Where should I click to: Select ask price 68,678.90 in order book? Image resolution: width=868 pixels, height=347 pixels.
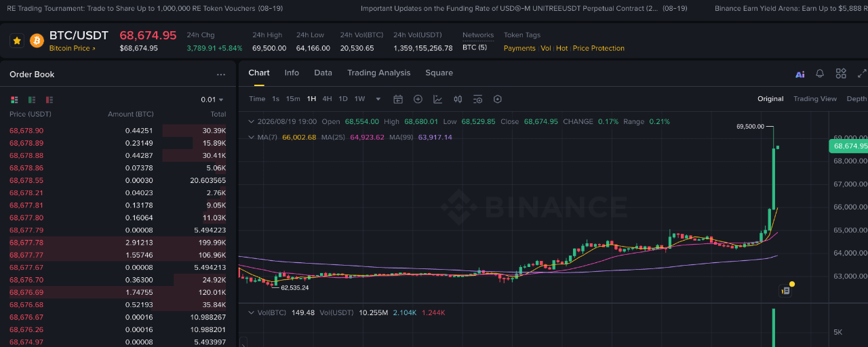pos(26,131)
